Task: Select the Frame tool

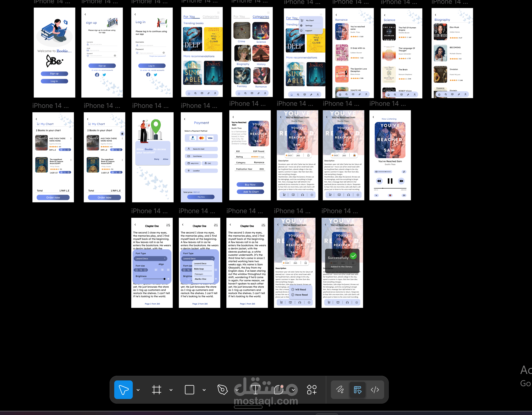Action: pyautogui.click(x=156, y=389)
